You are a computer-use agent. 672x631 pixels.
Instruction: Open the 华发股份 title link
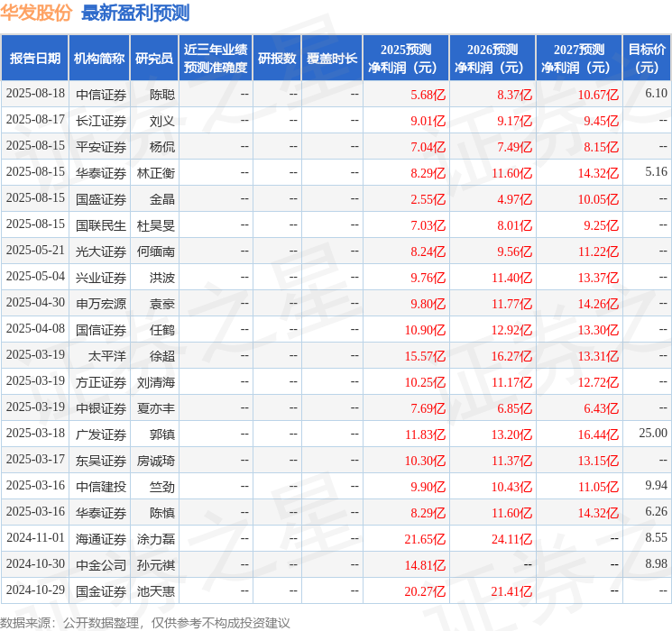point(36,13)
